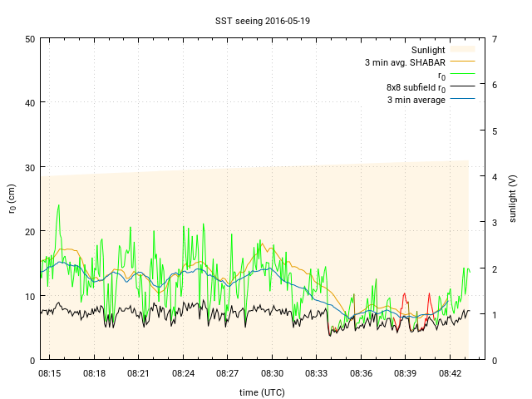Click the "r0 (cm)" left axis label

point(12,199)
